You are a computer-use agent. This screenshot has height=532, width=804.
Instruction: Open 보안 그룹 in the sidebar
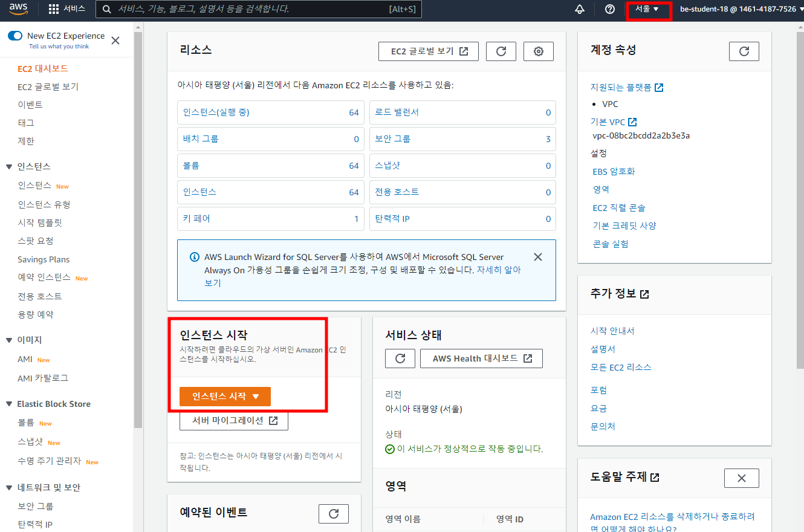click(36, 506)
